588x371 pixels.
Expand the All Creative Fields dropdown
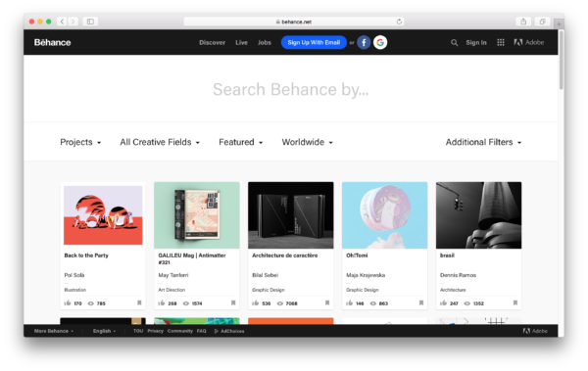coord(160,142)
